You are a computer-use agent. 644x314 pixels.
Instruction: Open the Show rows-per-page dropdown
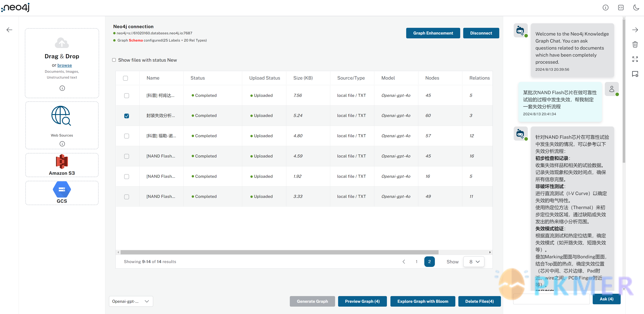tap(474, 262)
